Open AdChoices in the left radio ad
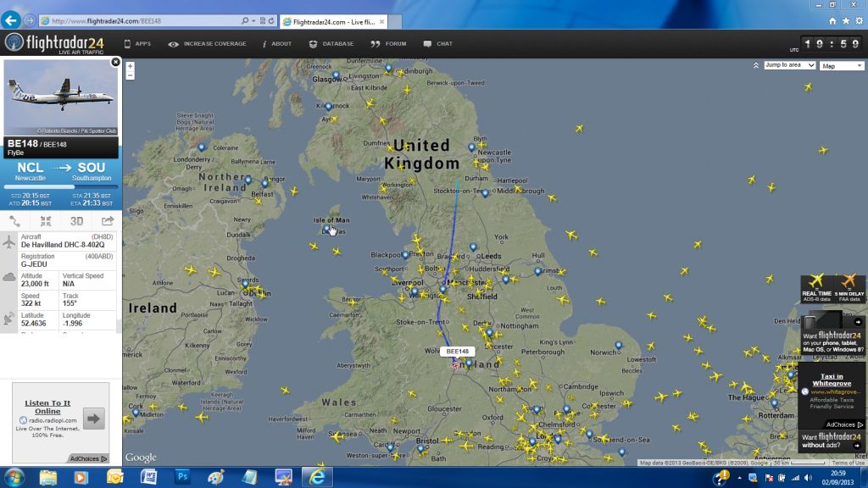Image resolution: width=868 pixels, height=488 pixels. (x=88, y=458)
